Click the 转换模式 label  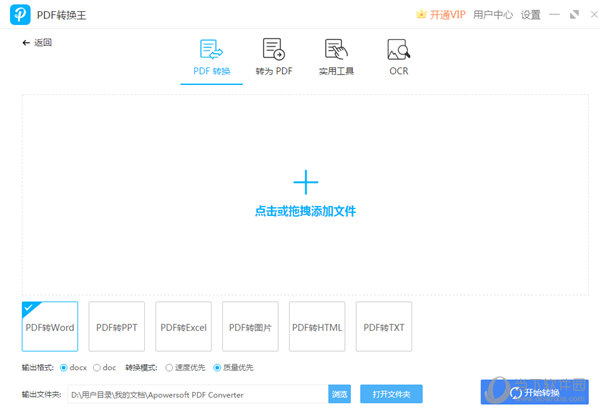tap(141, 368)
